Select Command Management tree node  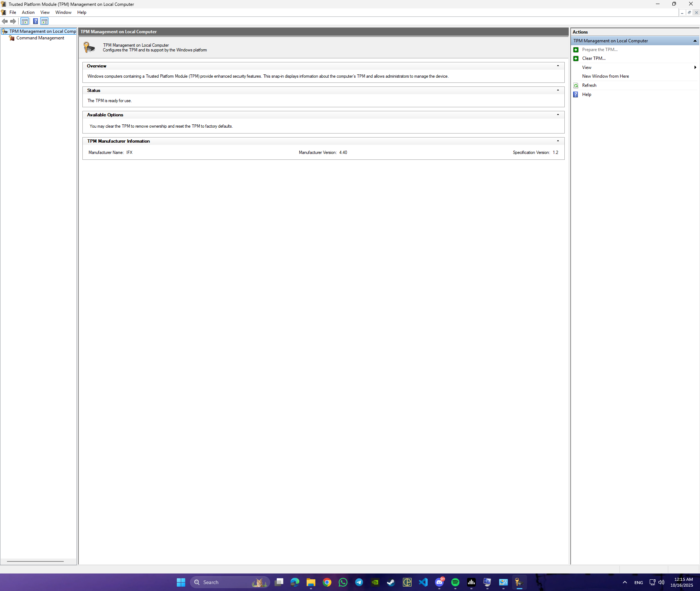[40, 38]
